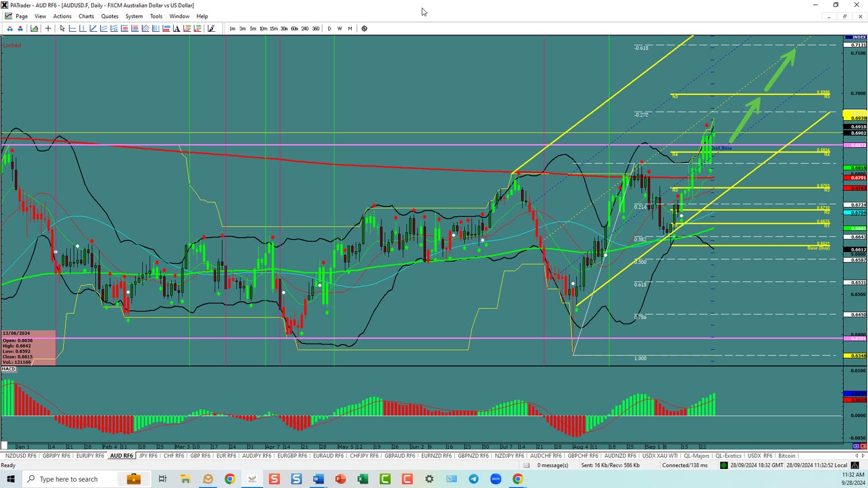Open the View menu
Screen dimensions: 868x488
pyautogui.click(x=41, y=16)
